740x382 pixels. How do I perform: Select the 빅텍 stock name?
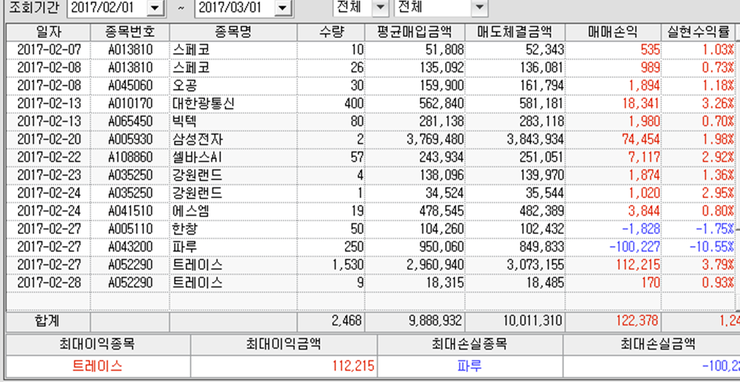tap(185, 122)
